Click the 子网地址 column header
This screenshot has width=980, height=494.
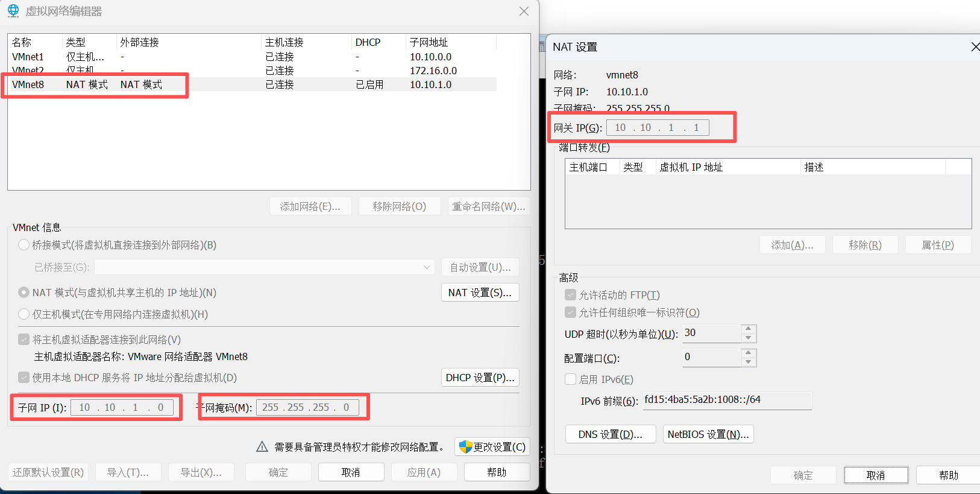point(451,42)
